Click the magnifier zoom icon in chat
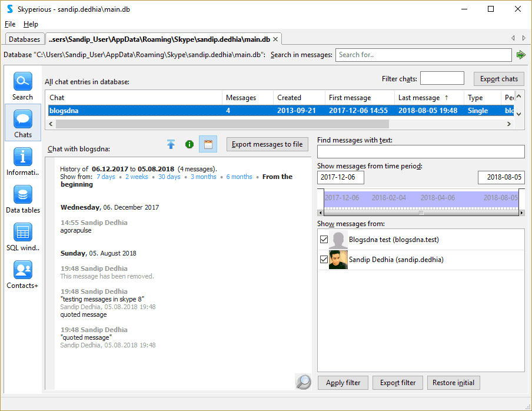 point(303,382)
